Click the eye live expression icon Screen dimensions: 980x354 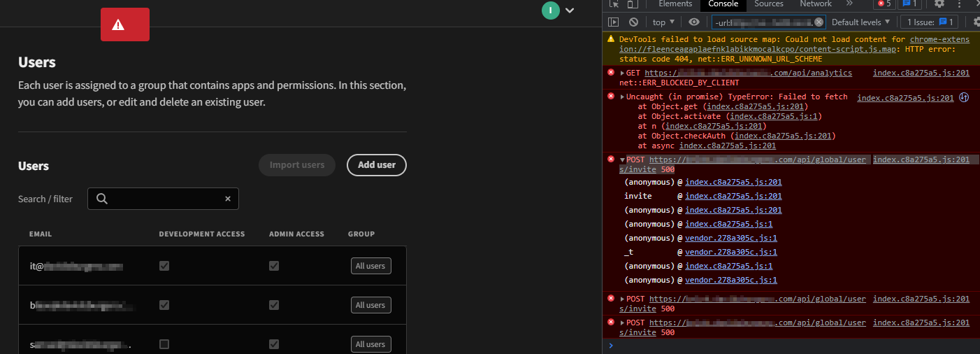pyautogui.click(x=693, y=22)
